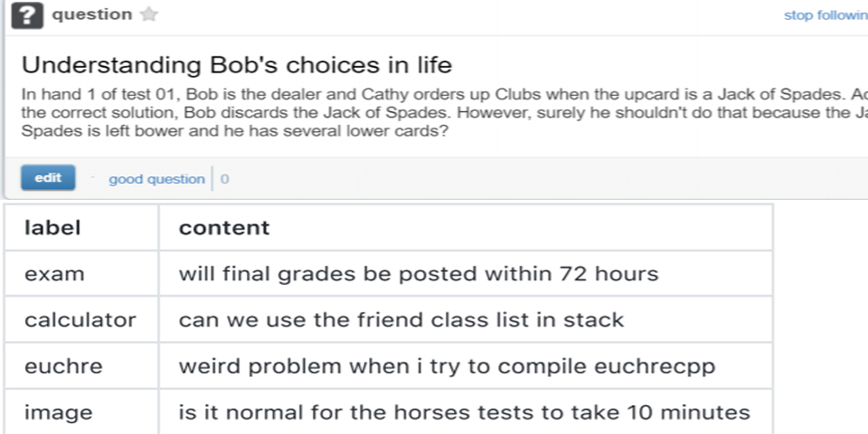The width and height of the screenshot is (868, 434).
Task: Select the "calculator" label cell
Action: click(80, 320)
